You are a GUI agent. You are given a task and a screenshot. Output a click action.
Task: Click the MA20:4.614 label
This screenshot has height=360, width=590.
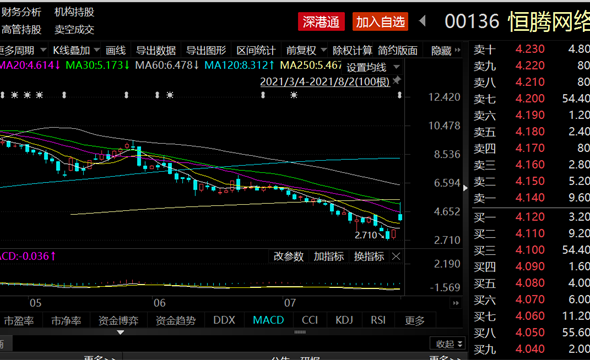(x=30, y=65)
